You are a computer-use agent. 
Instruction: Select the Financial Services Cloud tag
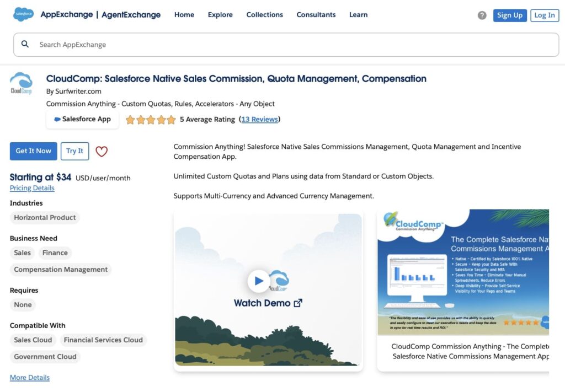[x=103, y=340]
